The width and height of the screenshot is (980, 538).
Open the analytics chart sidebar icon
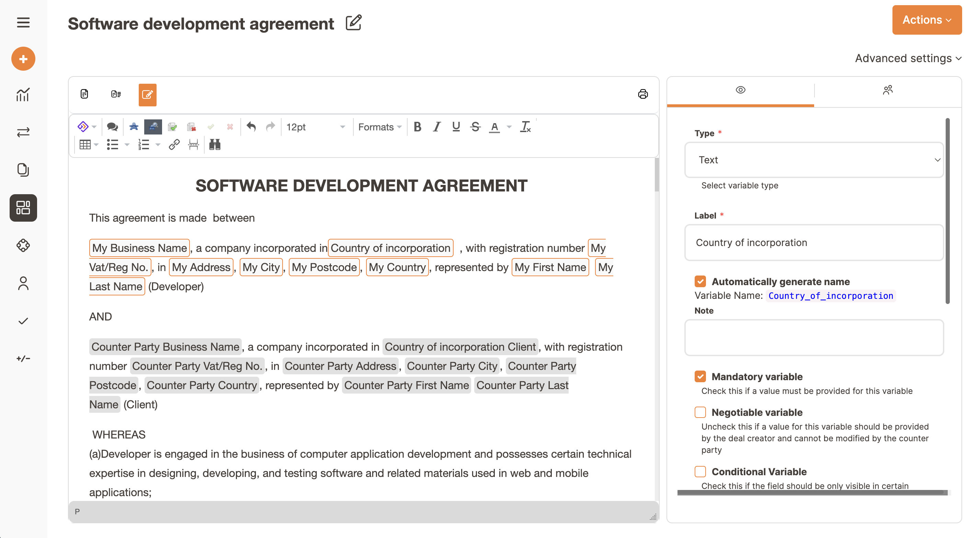(x=23, y=95)
